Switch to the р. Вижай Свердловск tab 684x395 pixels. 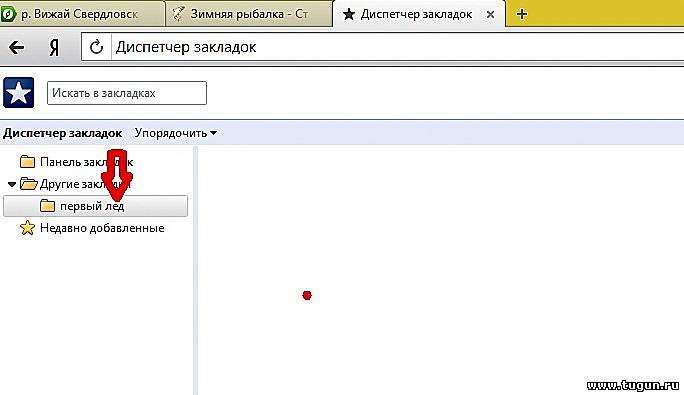(82, 14)
